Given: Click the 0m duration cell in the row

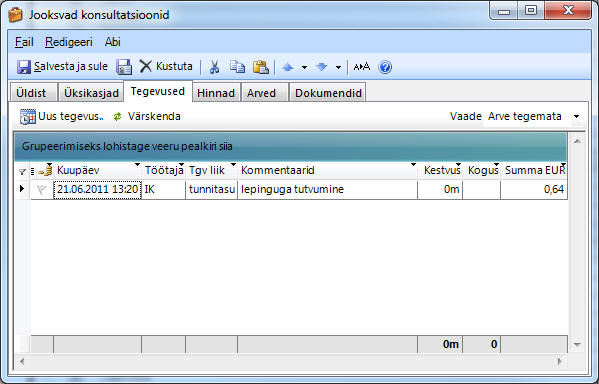Looking at the screenshot, I should [440, 190].
